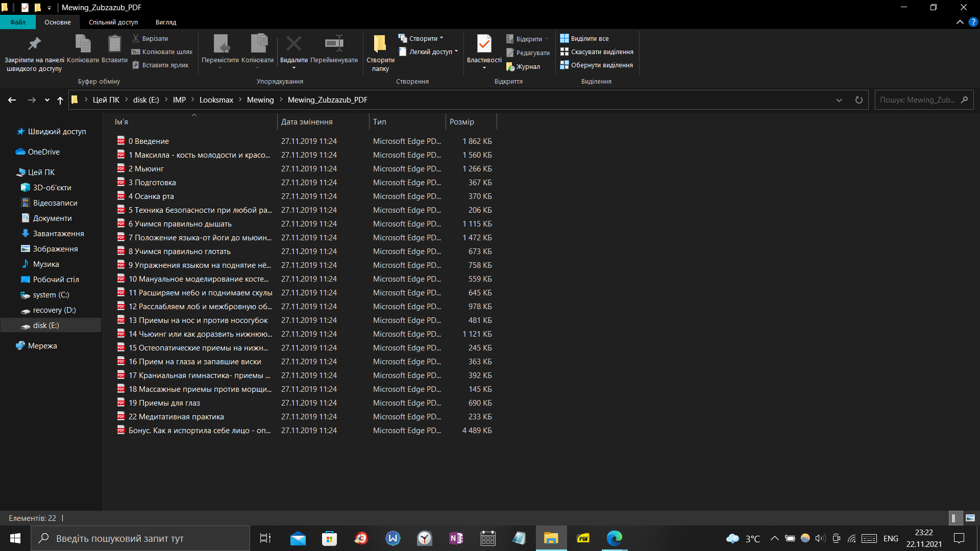Open Mail app from the taskbar
This screenshot has width=980, height=551.
coord(298,538)
